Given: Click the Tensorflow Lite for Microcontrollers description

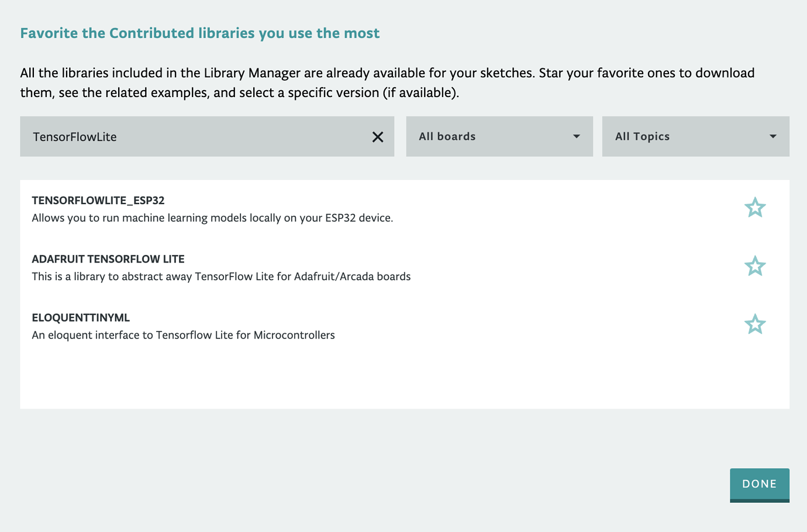Looking at the screenshot, I should point(183,335).
